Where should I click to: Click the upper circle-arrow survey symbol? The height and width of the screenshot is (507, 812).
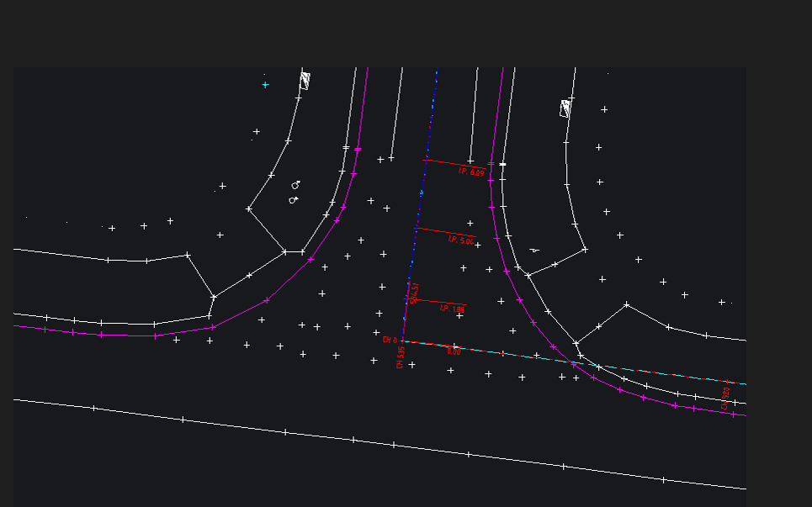(x=295, y=185)
